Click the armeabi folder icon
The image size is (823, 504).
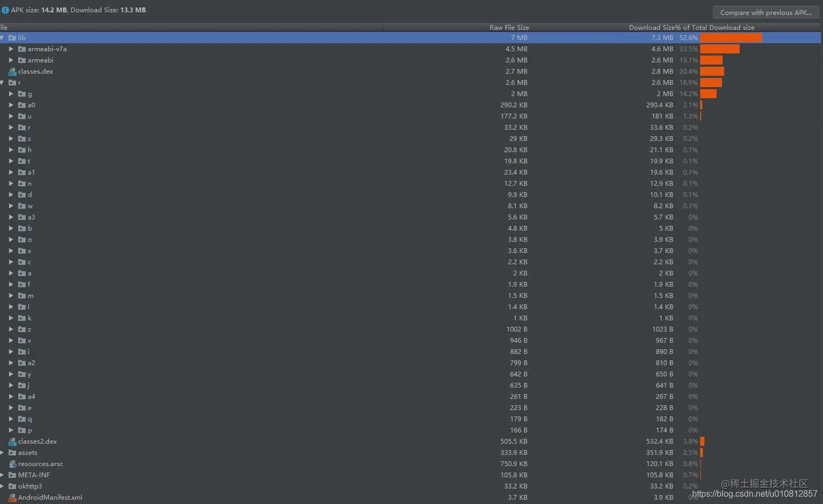(22, 60)
